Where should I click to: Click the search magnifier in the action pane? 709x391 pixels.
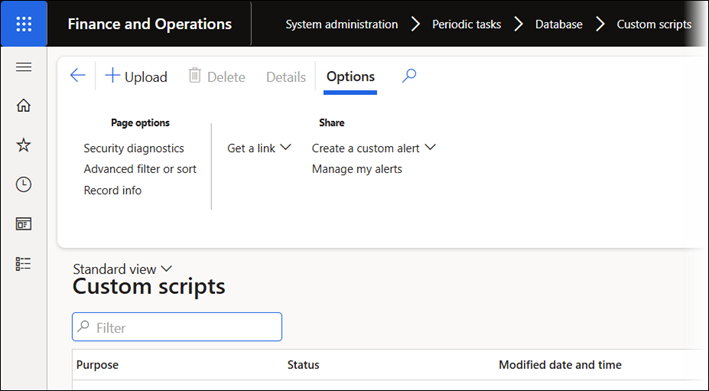409,75
